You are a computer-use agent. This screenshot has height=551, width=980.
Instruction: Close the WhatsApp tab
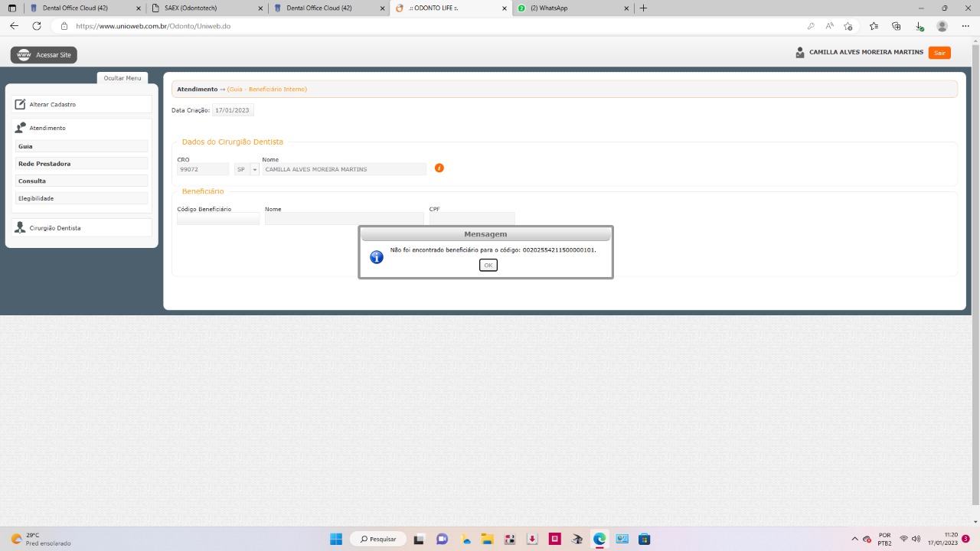626,8
